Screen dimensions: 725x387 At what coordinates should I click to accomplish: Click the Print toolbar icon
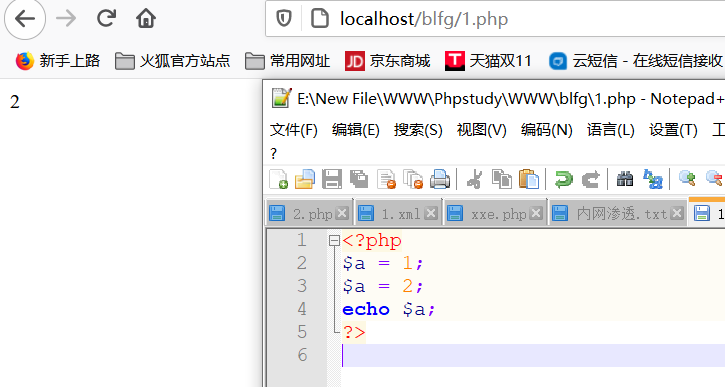coord(440,179)
